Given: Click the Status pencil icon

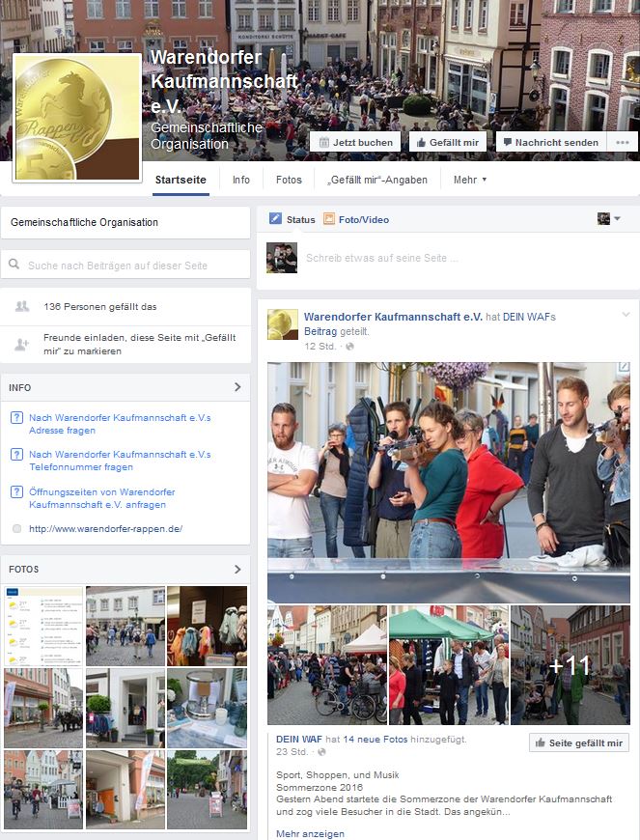Looking at the screenshot, I should pyautogui.click(x=275, y=218).
